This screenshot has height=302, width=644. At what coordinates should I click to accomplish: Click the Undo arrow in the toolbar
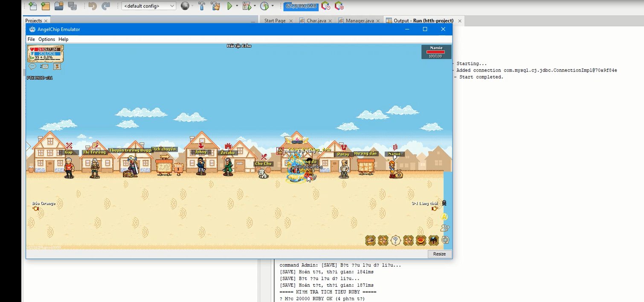[x=92, y=6]
